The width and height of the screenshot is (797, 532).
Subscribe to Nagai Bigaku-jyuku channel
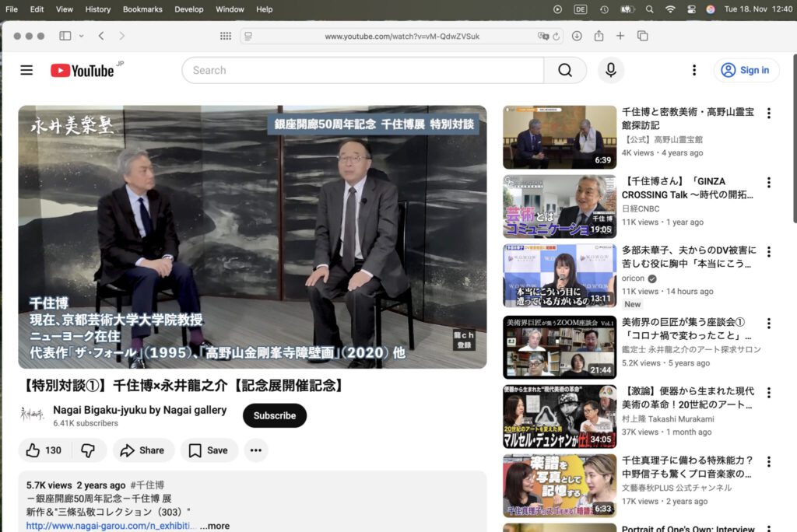[275, 415]
